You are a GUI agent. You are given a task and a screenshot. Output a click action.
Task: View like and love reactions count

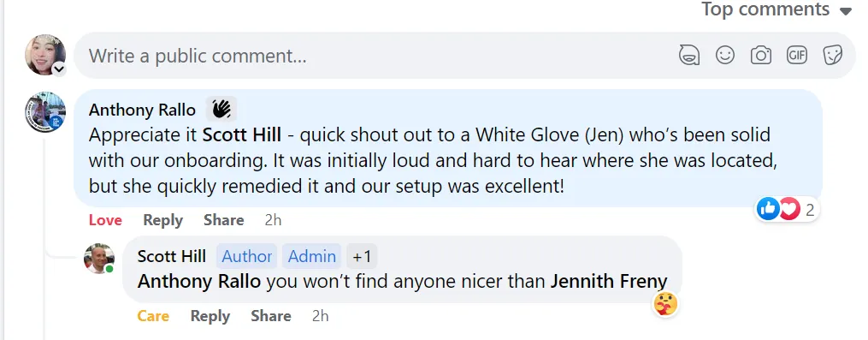pyautogui.click(x=787, y=209)
